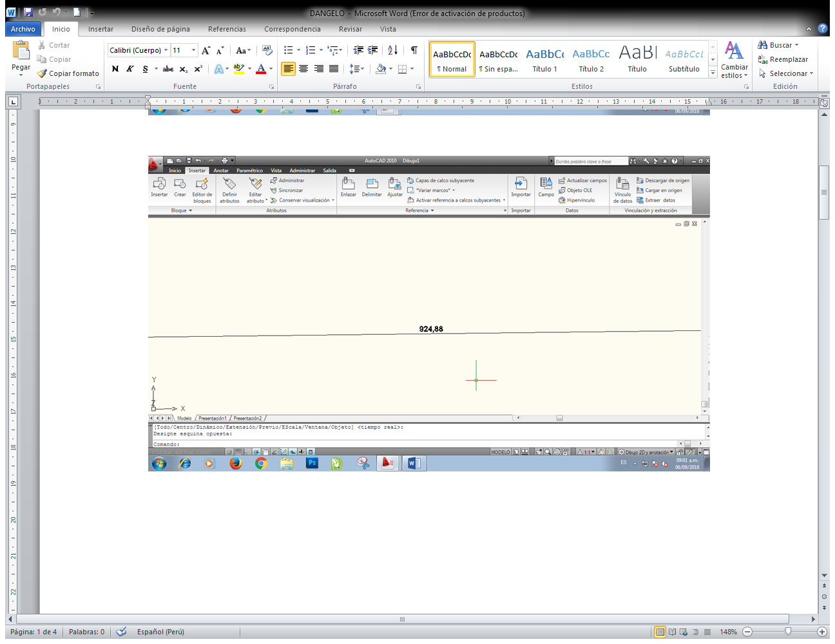This screenshot has width=835, height=644.
Task: Toggle superscript x² formatting
Action: coord(198,69)
